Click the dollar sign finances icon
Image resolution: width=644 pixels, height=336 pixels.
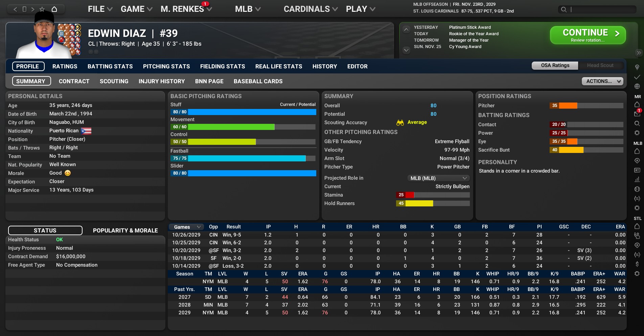point(637,264)
